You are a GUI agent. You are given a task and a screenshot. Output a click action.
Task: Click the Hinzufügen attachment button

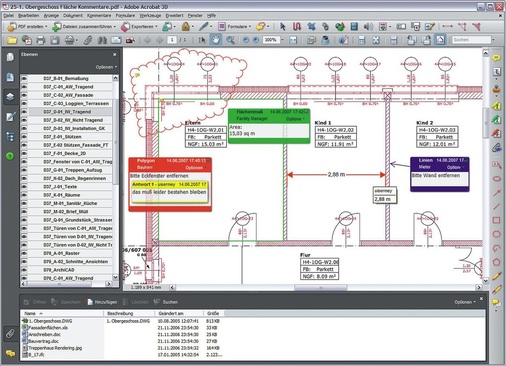click(x=102, y=302)
